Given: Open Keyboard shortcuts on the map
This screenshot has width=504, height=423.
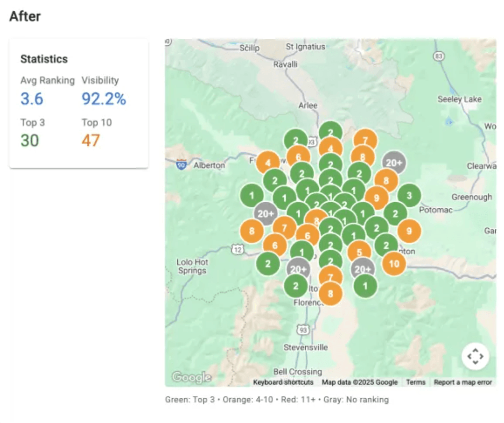Looking at the screenshot, I should pos(283,382).
